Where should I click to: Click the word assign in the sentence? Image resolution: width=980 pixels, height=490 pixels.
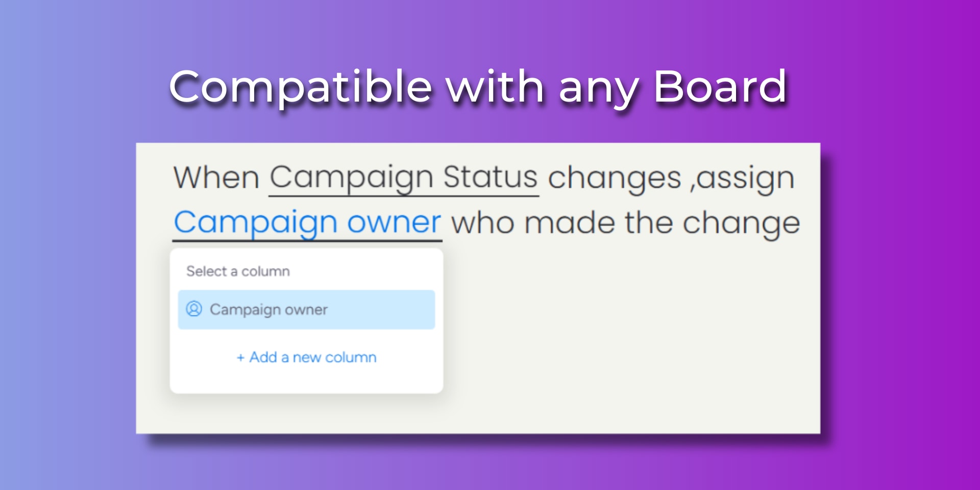tap(746, 178)
